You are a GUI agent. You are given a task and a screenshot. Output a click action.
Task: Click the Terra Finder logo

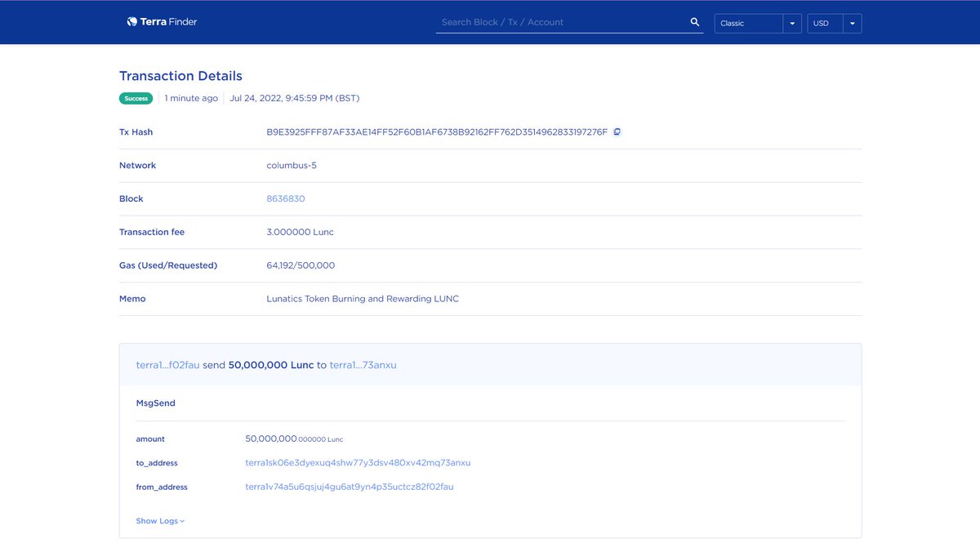[x=162, y=22]
